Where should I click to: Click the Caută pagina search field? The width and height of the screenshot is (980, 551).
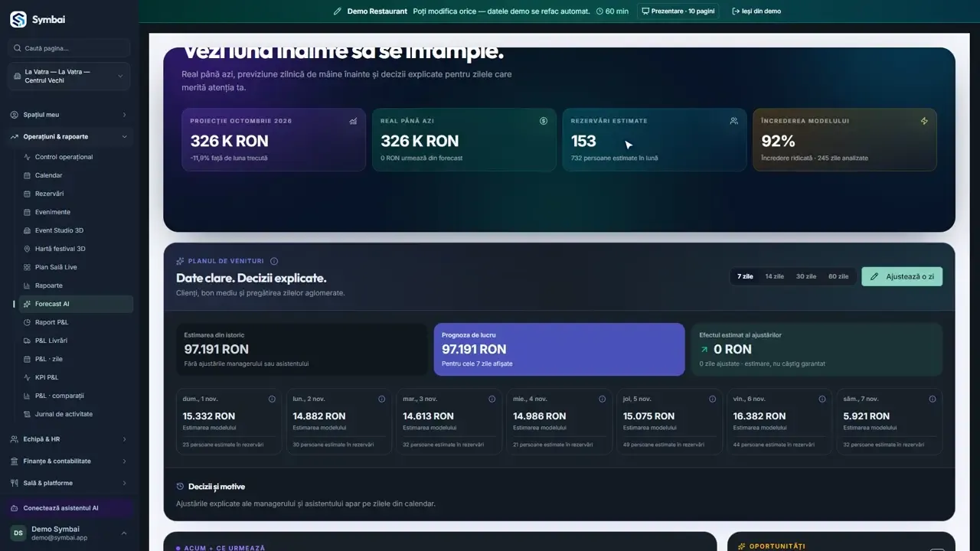click(69, 48)
